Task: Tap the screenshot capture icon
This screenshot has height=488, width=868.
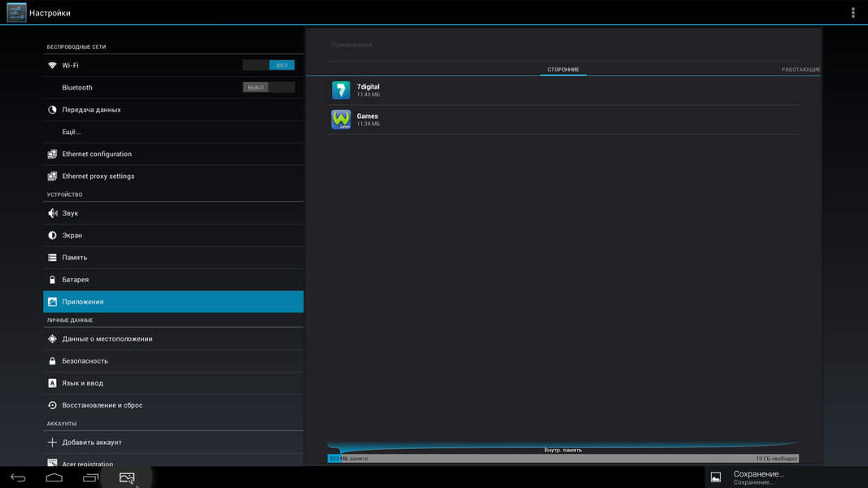Action: pyautogui.click(x=127, y=477)
